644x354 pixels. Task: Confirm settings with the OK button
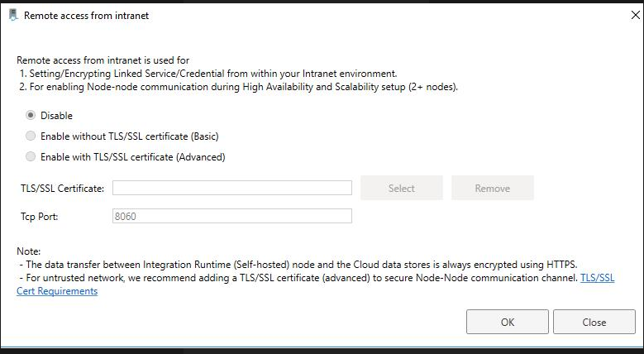[x=508, y=322]
